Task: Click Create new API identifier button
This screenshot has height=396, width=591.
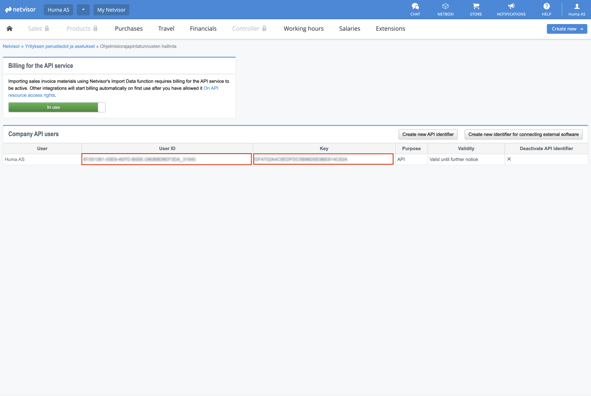Action: pyautogui.click(x=428, y=134)
